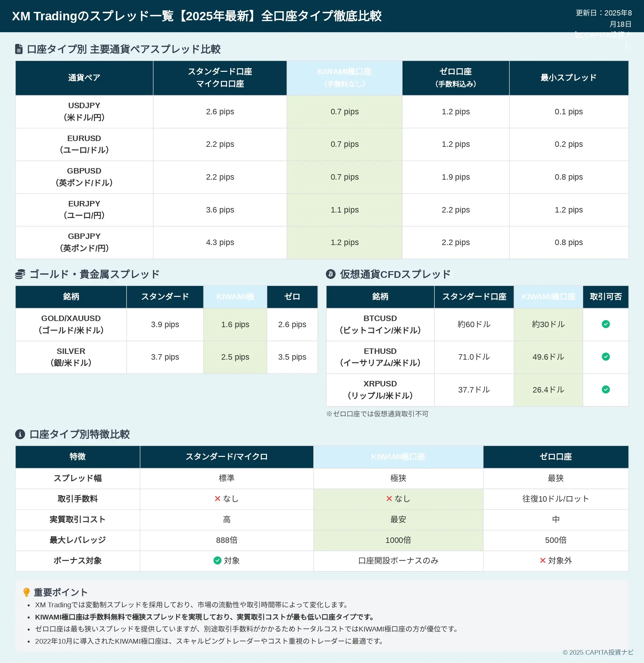The height and width of the screenshot is (663, 644).
Task: Click the red X in KIWAMI極 取引手数料 cell
Action: 389,498
